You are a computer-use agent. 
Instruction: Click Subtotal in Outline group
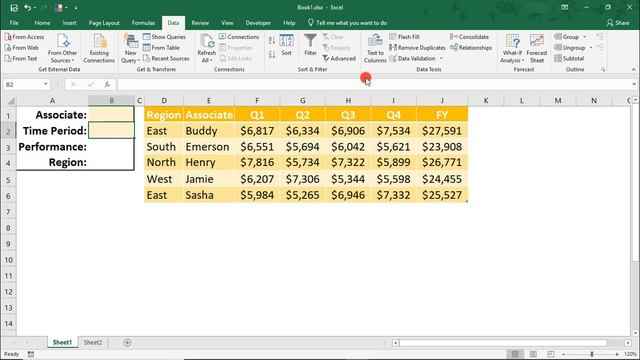point(569,59)
